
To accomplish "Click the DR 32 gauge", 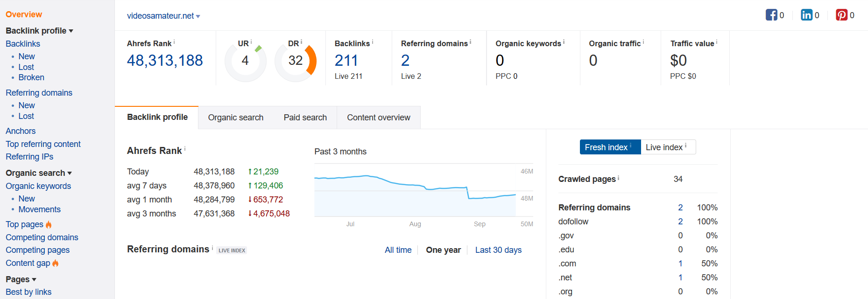I will click(296, 61).
